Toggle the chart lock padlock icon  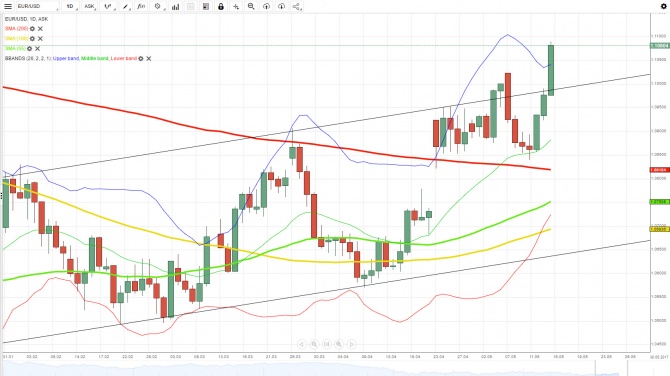[x=221, y=6]
